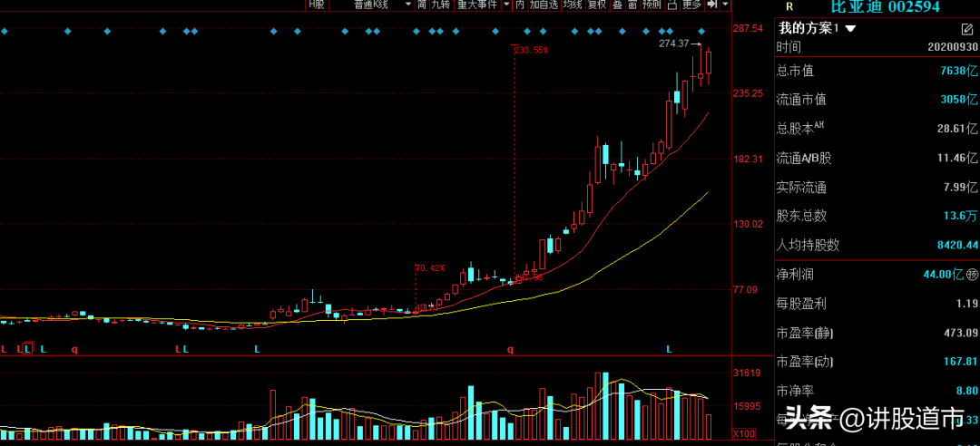Click the arrow-to-bar icon in the top toolbar

tap(712, 5)
